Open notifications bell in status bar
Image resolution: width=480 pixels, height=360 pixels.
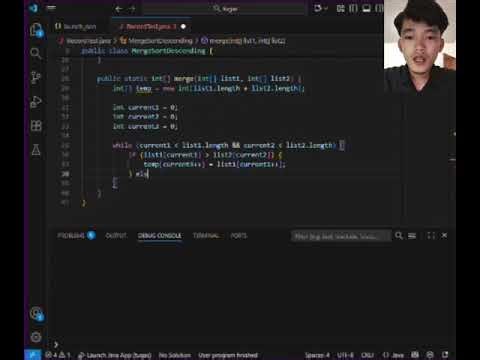[x=445, y=355]
